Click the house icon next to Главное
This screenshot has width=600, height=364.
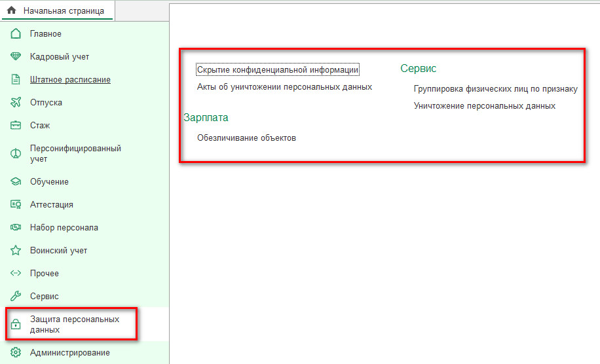tap(16, 34)
